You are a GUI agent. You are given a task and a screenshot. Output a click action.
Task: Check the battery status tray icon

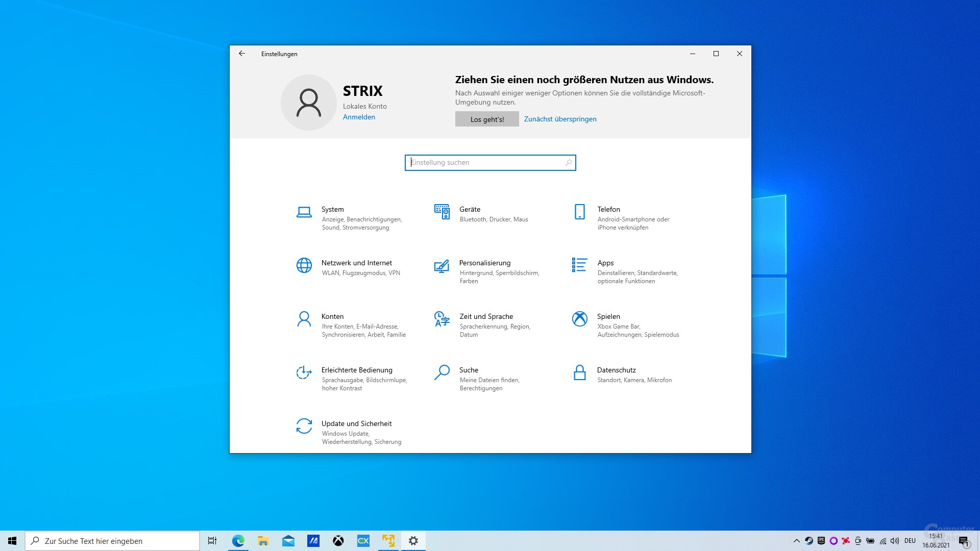[870, 541]
